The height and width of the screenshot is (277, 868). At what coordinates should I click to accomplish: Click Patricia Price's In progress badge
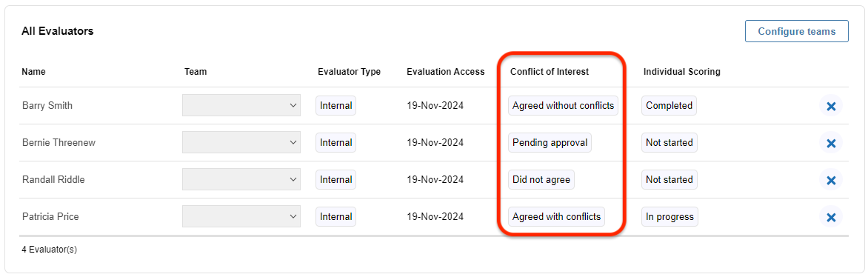coord(670,216)
